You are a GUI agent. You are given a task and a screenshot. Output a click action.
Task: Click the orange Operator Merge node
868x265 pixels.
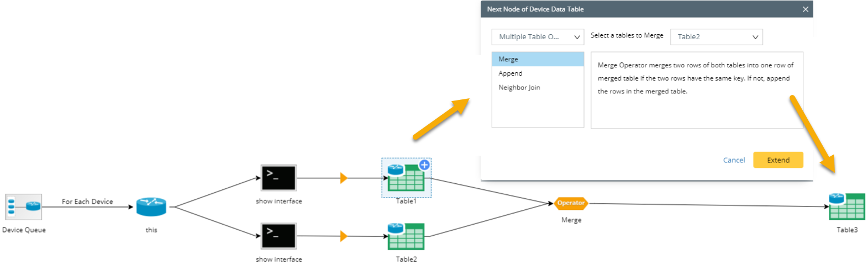pyautogui.click(x=571, y=203)
